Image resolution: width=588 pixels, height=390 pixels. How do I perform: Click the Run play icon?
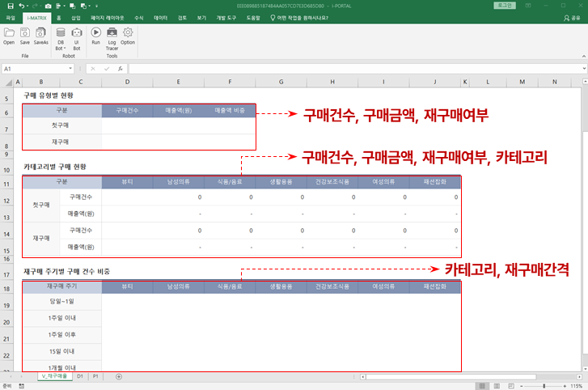pyautogui.click(x=96, y=32)
